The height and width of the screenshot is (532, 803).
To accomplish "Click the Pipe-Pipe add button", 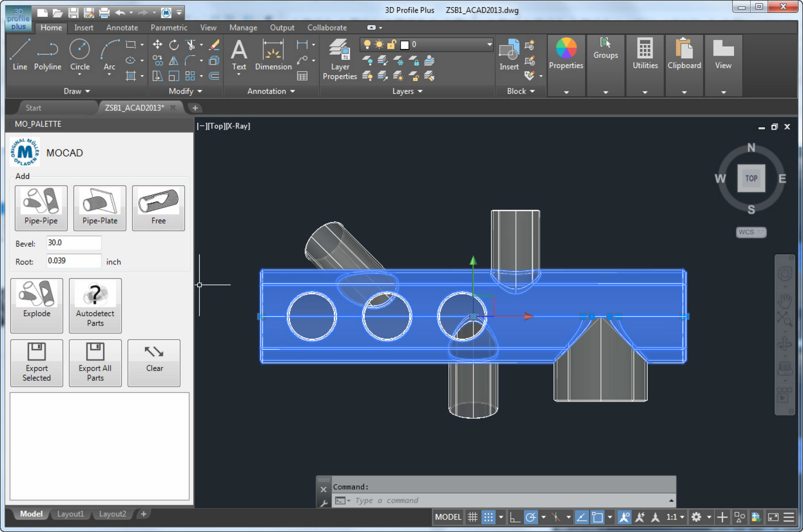I will (41, 207).
